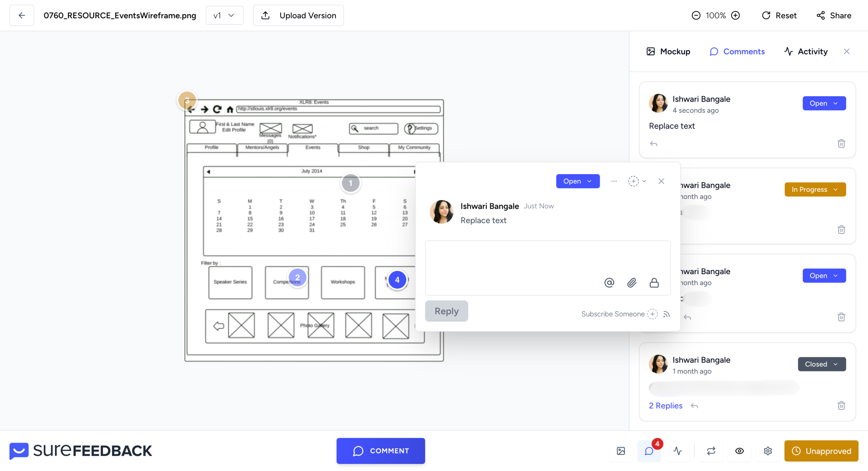Open the 2 Replies link
The image size is (868, 471).
[x=665, y=405]
